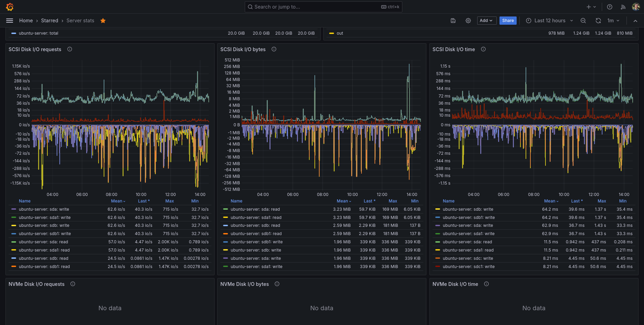Open dashboard settings gear icon
Screen dimensions: 644x325
468,21
